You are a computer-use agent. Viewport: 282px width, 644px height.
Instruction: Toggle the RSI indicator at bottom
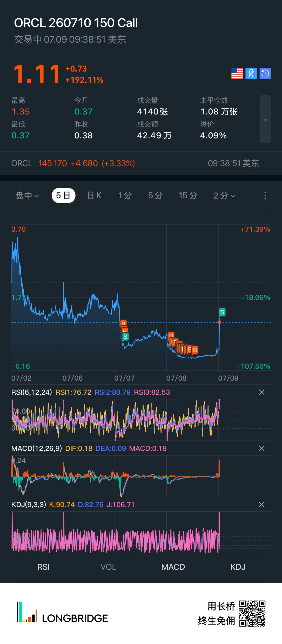coord(43,567)
